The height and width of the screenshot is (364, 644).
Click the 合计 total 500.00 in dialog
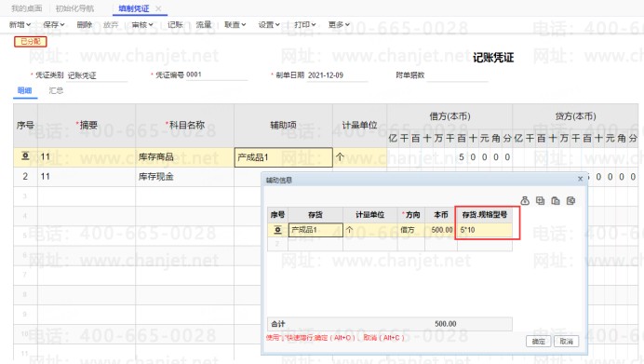tap(445, 324)
